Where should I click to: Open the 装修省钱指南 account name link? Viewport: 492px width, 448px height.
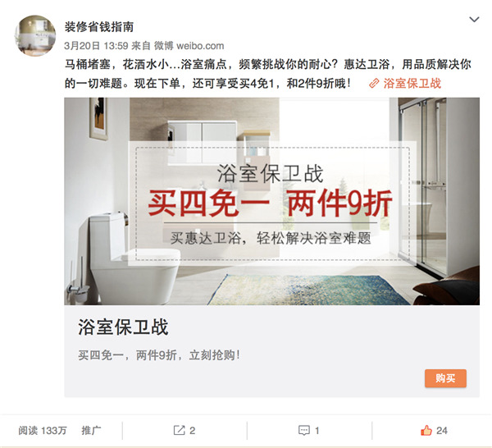tap(99, 27)
